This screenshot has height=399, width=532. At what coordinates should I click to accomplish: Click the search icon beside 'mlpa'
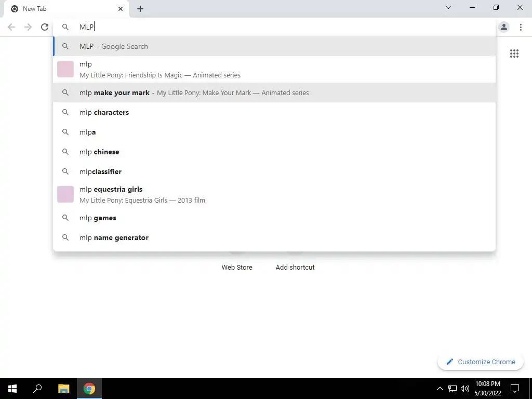[65, 132]
